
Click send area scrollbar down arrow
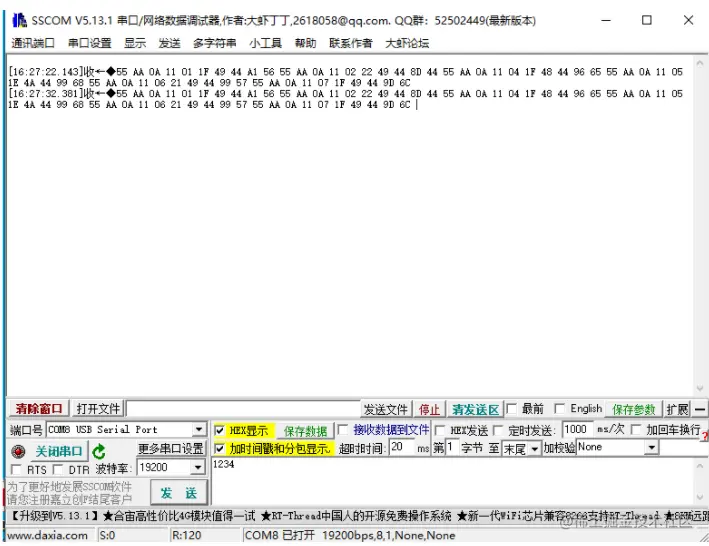tap(700, 497)
